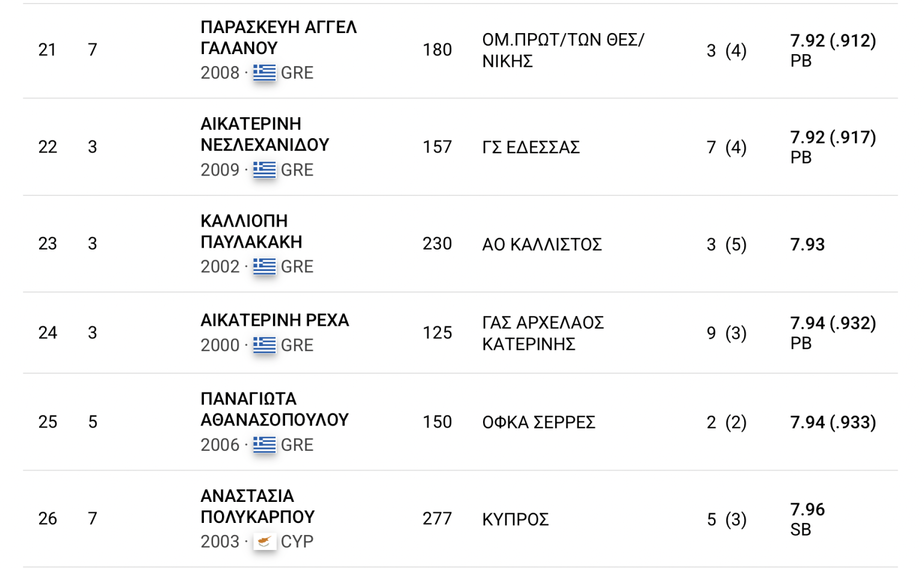This screenshot has width=924, height=568.
Task: Click Greek flag for ΚΑΛΛΙΟΠΗ ΠΑΥΛΑΚΑΚΗ
Action: coord(264,267)
